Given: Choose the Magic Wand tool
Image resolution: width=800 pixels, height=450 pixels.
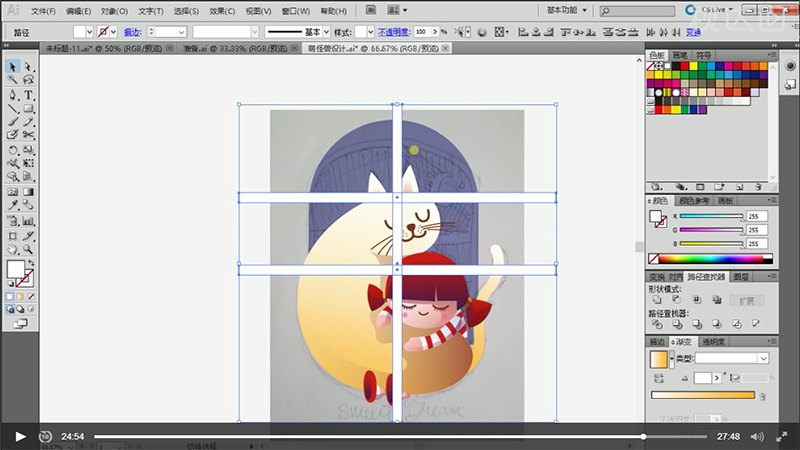Looking at the screenshot, I should [x=13, y=80].
